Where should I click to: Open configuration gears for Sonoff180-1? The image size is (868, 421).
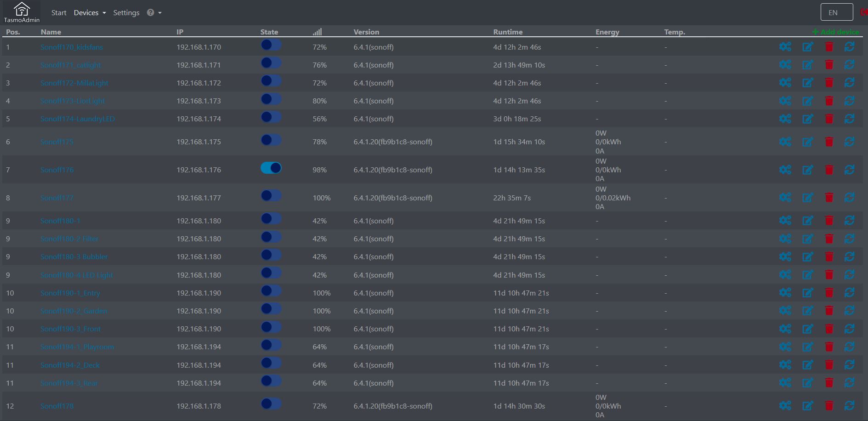[x=785, y=221]
